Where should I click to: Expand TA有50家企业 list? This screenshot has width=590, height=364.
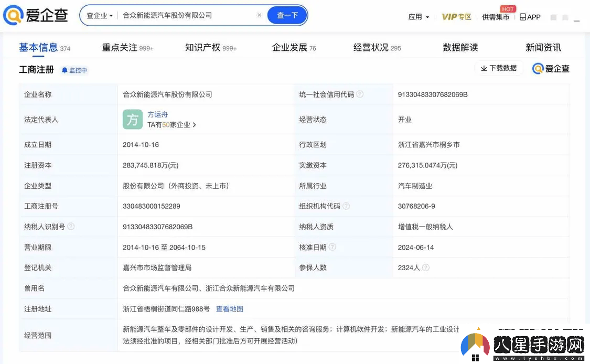[x=170, y=125]
